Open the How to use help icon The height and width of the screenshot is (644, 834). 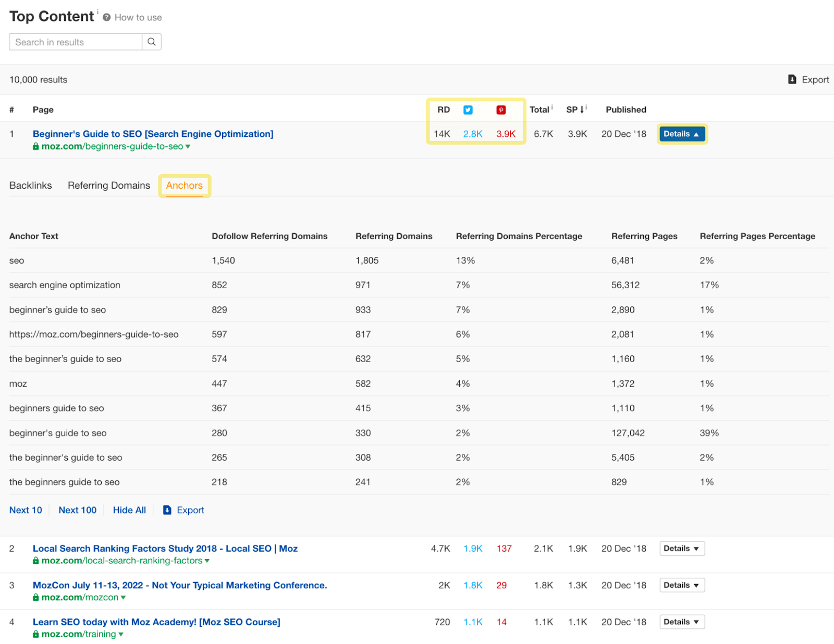[106, 17]
